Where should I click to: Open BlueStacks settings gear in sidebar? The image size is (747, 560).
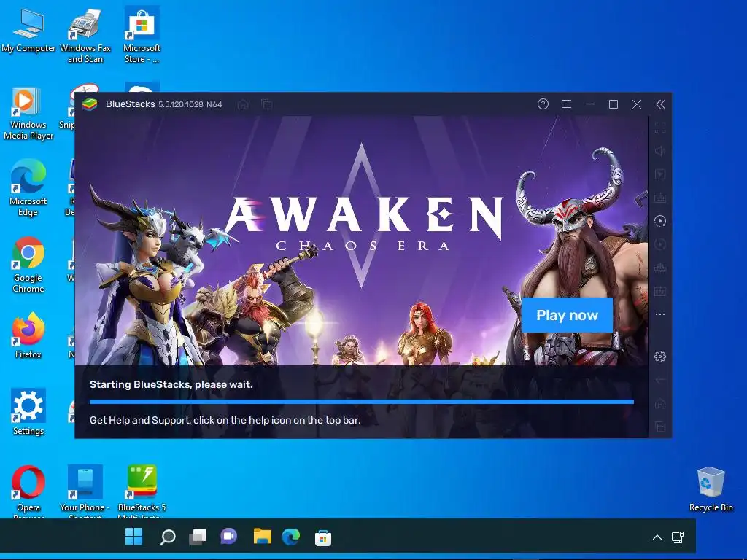660,356
